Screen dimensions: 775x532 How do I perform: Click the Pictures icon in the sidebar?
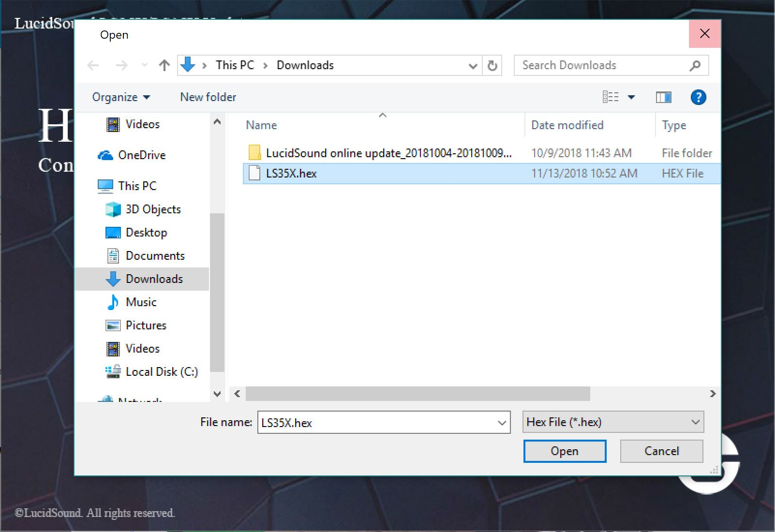pyautogui.click(x=113, y=325)
